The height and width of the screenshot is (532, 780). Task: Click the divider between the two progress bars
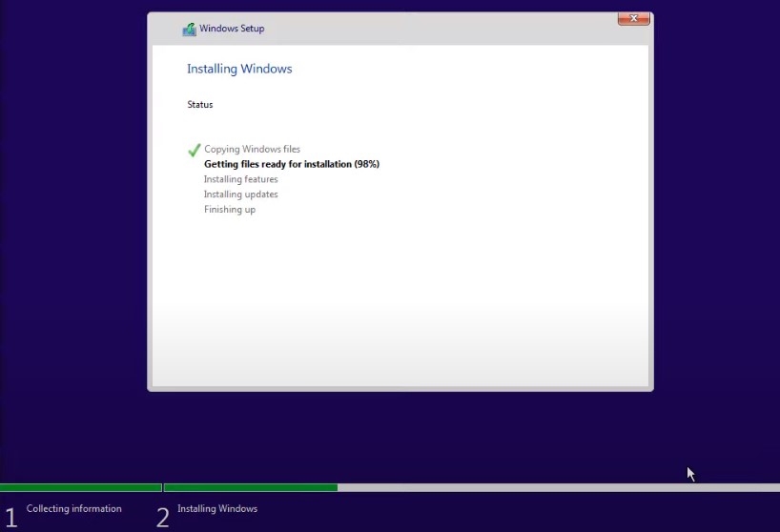click(x=163, y=487)
